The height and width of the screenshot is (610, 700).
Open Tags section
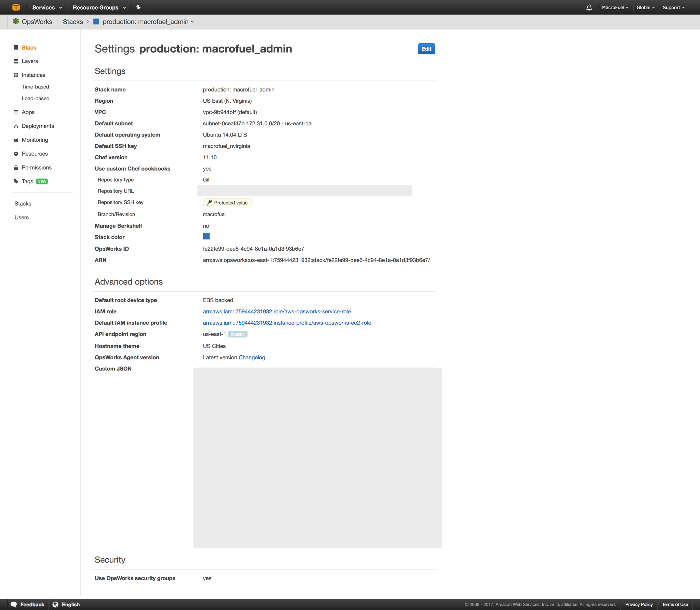[27, 181]
